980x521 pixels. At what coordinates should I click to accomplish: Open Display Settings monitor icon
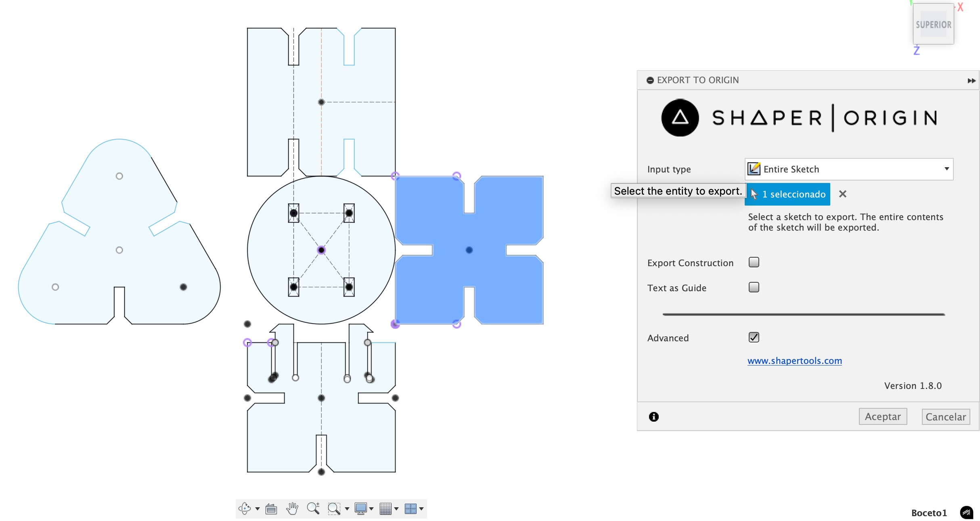(360, 508)
